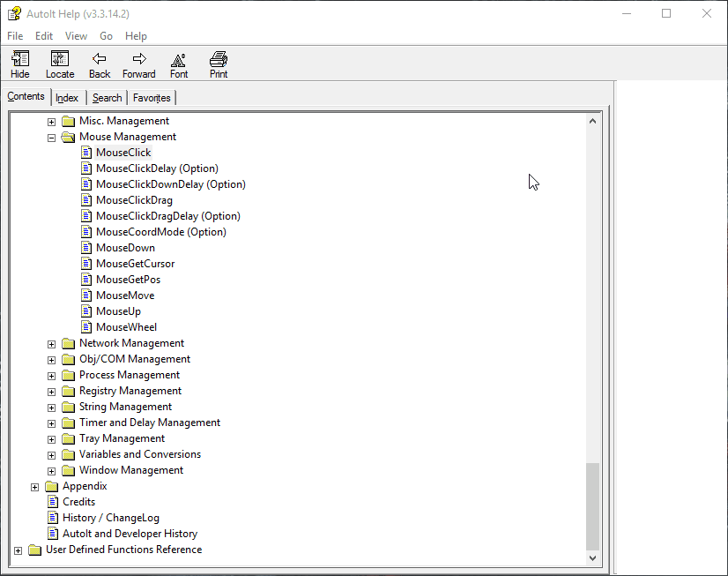This screenshot has height=576, width=728.
Task: Open the View menu
Action: click(76, 36)
